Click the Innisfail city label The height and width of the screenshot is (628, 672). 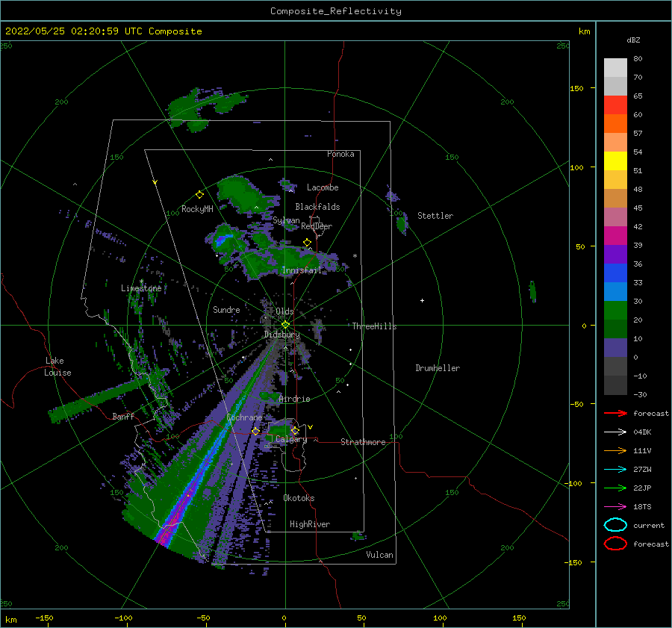pos(302,270)
